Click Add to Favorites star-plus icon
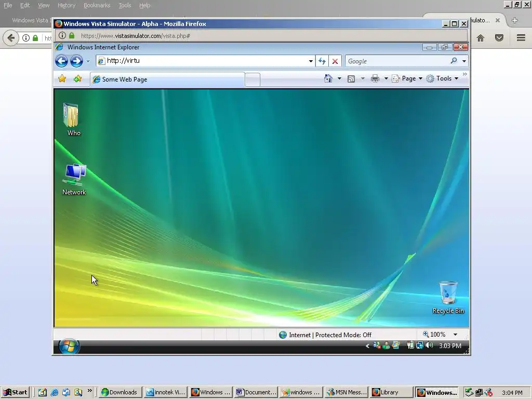 tap(78, 79)
